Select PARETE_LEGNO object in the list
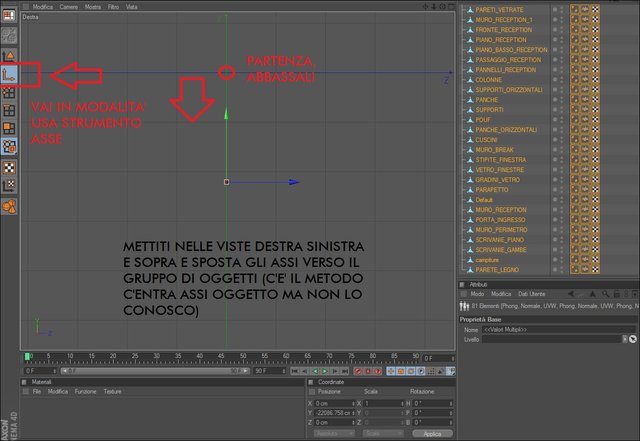This screenshot has height=441, width=640. click(497, 270)
